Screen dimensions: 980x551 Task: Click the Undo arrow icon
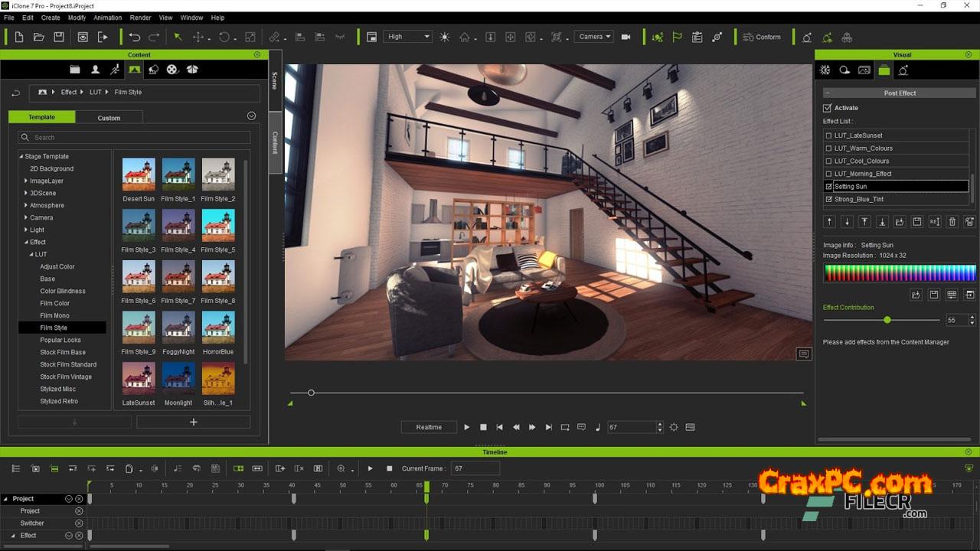135,37
